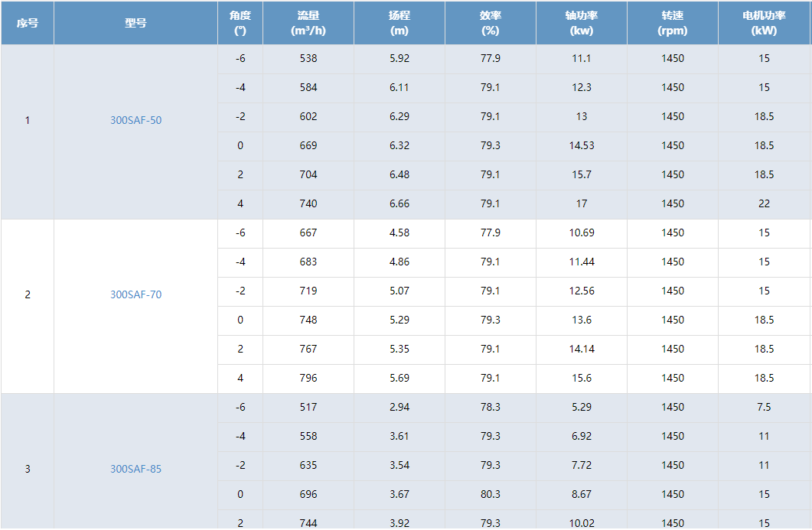Click the 效率 (%) column header

(491, 23)
